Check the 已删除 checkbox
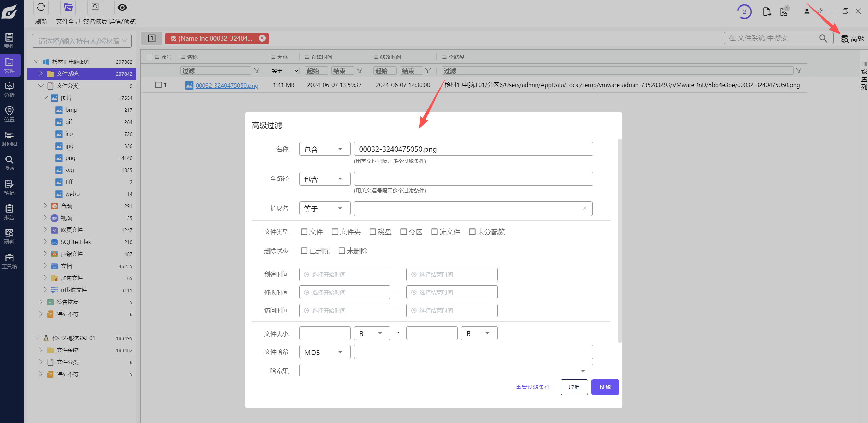The image size is (868, 423). pos(304,251)
